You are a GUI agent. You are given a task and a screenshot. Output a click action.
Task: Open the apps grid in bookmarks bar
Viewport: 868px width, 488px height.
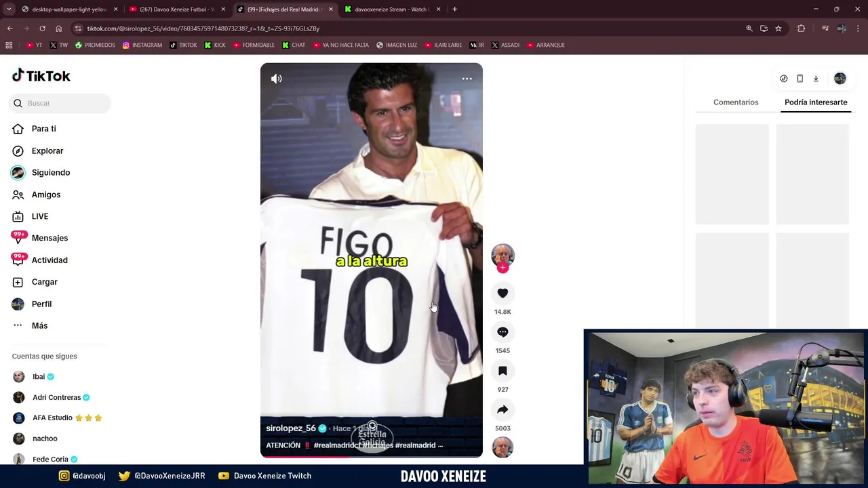click(x=9, y=45)
